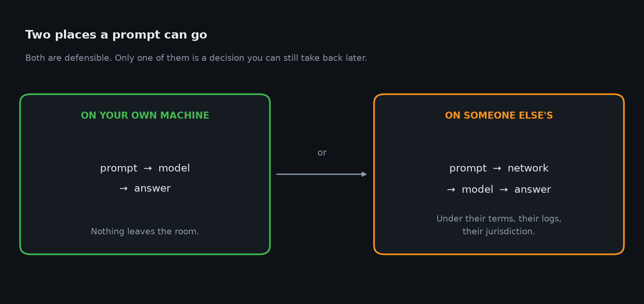Viewport: 644px width, 304px height.
Task: Click the subtitle starting 'Both are defensible'
Action: pyautogui.click(x=196, y=58)
